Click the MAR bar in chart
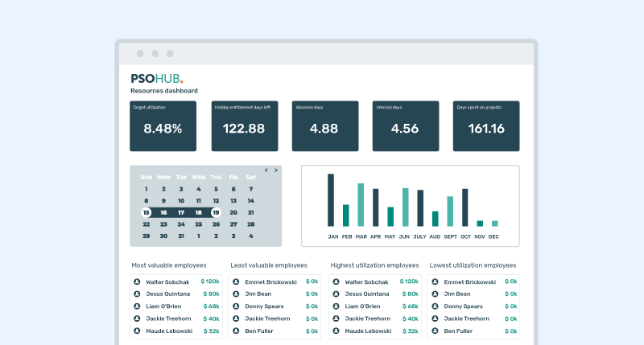 pos(361,204)
